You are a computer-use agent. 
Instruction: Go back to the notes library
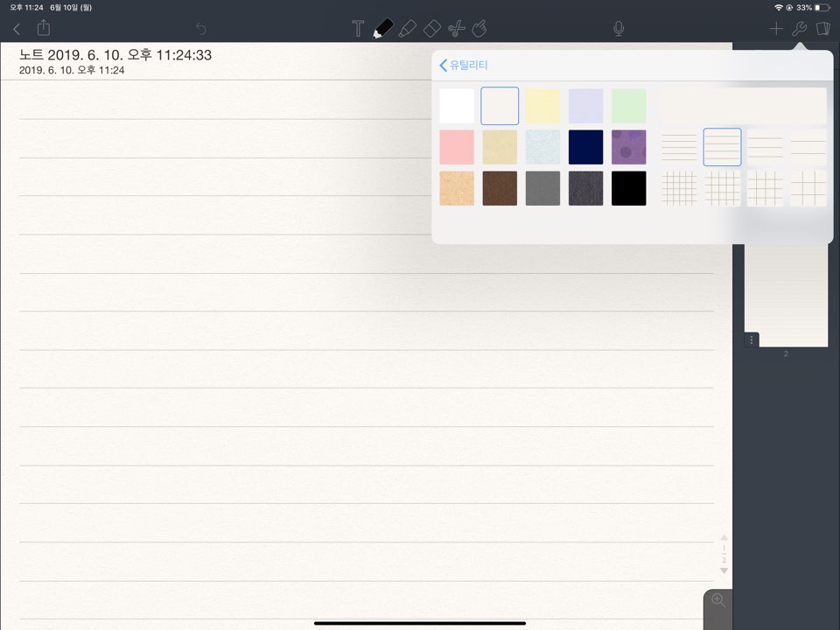tap(17, 29)
